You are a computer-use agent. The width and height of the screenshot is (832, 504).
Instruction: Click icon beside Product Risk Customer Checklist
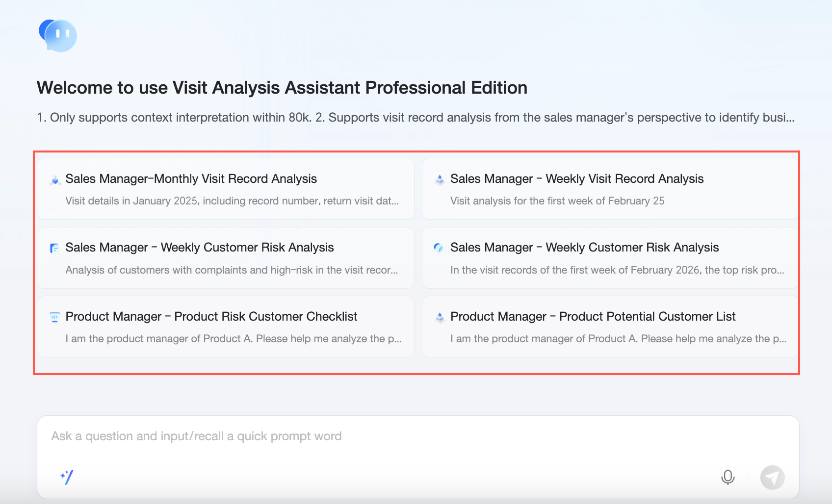click(55, 317)
